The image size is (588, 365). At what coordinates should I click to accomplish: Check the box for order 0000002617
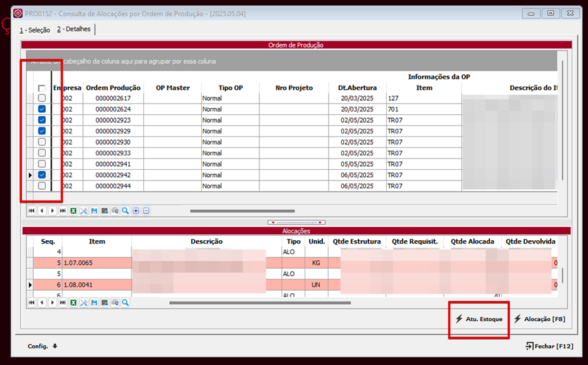42,98
